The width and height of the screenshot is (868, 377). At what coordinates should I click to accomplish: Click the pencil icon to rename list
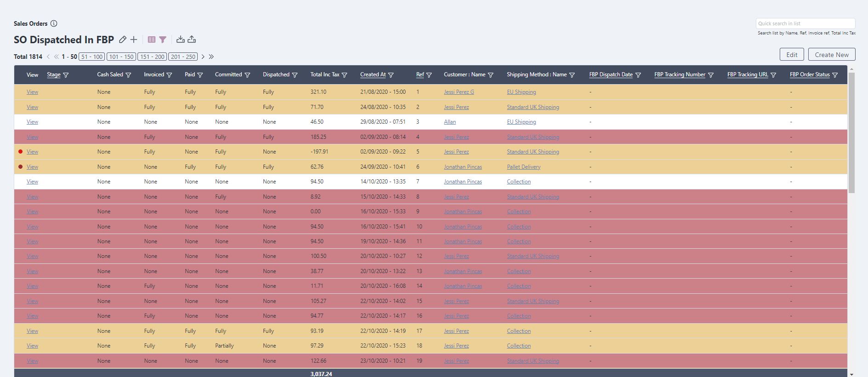point(123,40)
